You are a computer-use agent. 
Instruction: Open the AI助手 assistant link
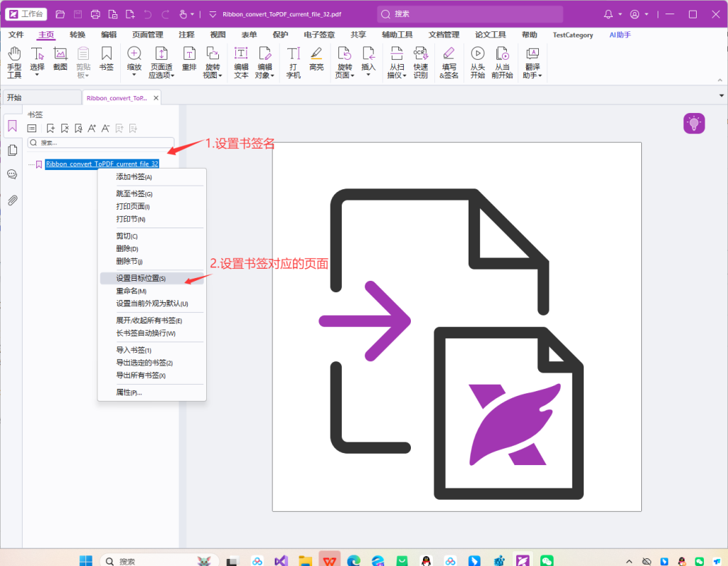click(x=619, y=35)
